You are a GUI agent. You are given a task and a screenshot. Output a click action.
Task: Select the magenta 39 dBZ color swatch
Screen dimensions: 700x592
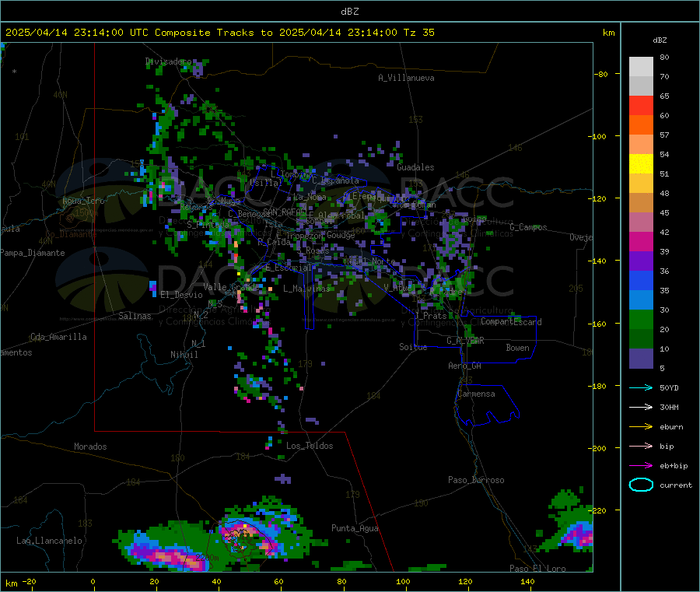point(641,241)
